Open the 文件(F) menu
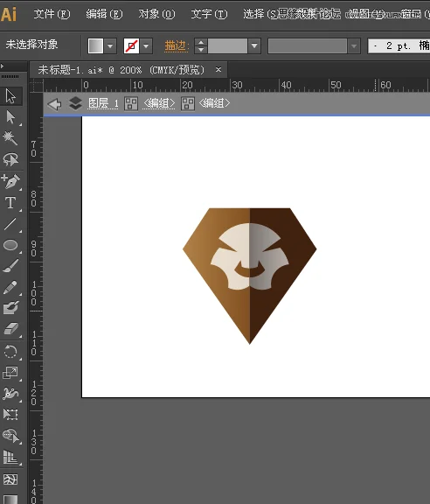The width and height of the screenshot is (430, 504). pyautogui.click(x=52, y=14)
